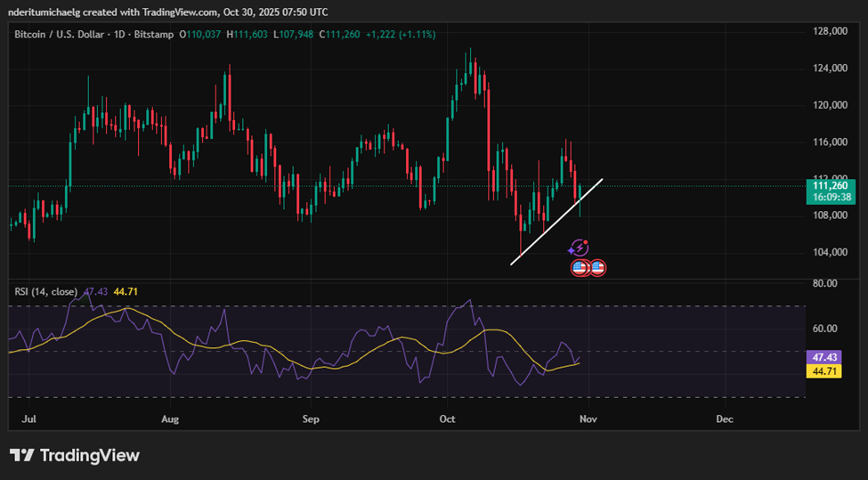Click the open value O110,037
Image resolution: width=868 pixels, height=480 pixels.
point(199,35)
